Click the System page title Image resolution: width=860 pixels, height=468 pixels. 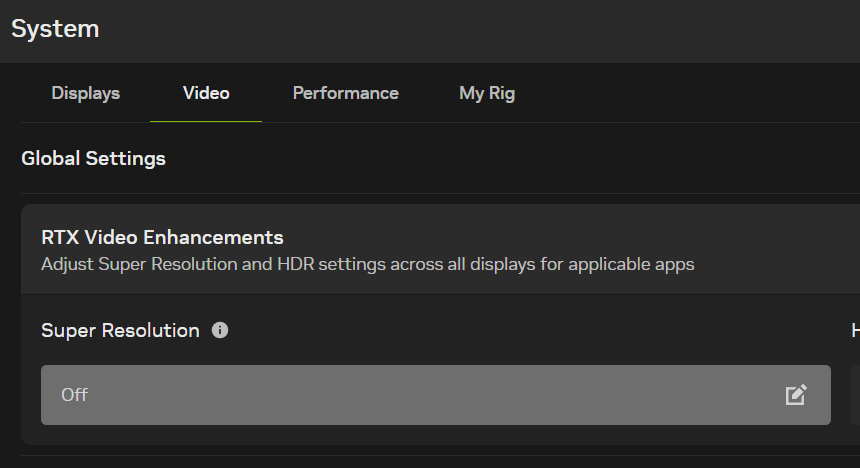55,29
